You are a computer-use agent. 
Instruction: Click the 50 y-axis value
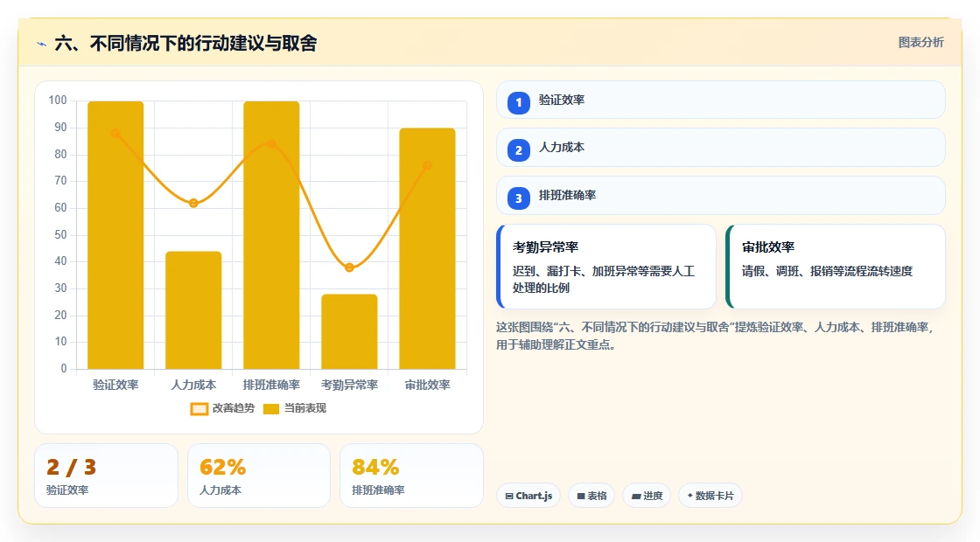coord(60,235)
